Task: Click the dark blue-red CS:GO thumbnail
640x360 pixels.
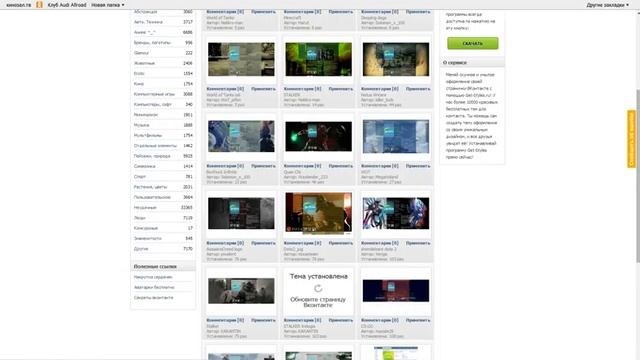Action: pyautogui.click(x=396, y=291)
